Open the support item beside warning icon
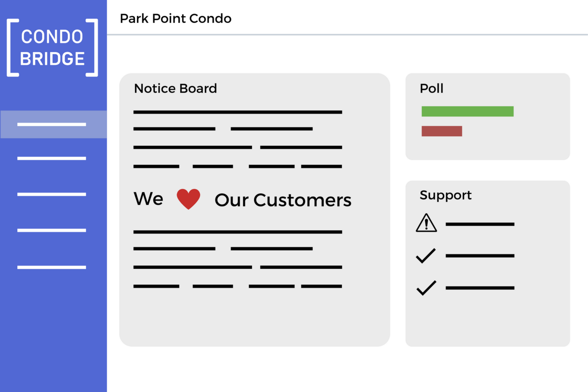 [480, 224]
